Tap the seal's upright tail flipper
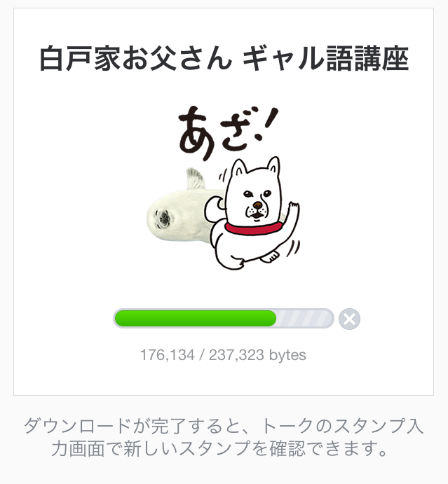448x484 pixels. (196, 179)
